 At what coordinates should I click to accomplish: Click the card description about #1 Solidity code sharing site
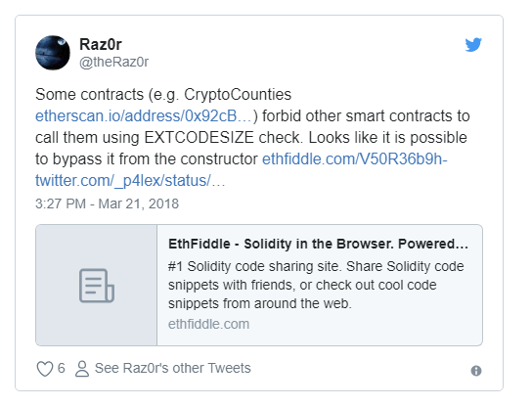[316, 285]
